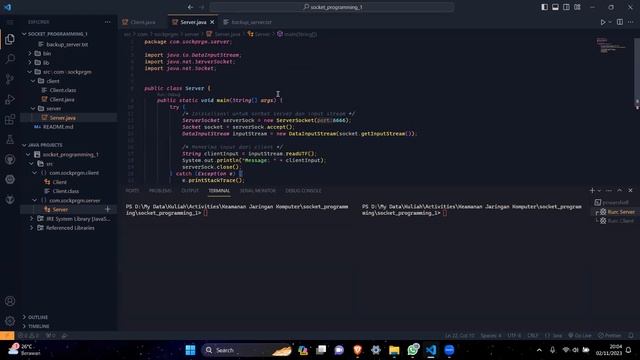Maximize the terminal panel size

620,191
